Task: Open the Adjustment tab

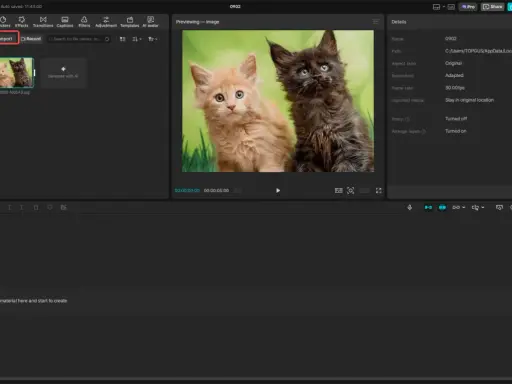Action: (x=106, y=22)
